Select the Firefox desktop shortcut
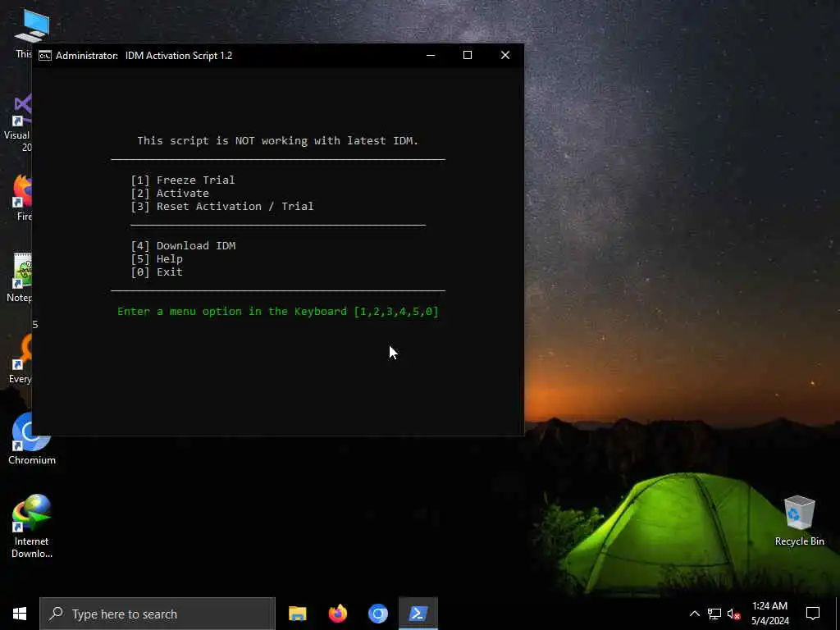This screenshot has width=840, height=630. point(22,198)
